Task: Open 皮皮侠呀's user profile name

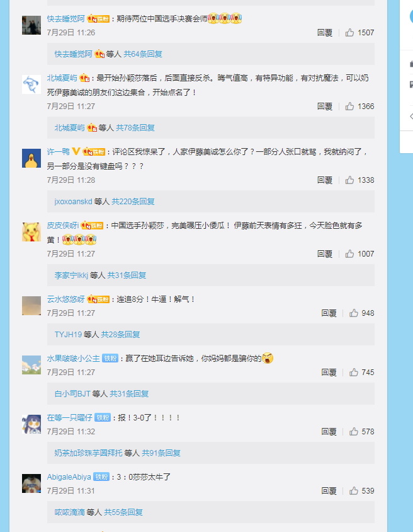Action: tap(63, 225)
